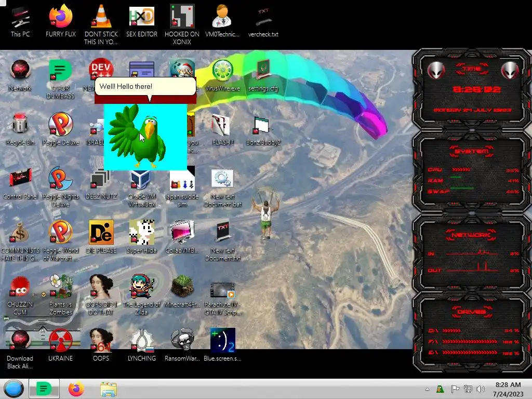Open OOPS DID I DO THAT portrait icon
This screenshot has height=399, width=532.
pos(101,295)
